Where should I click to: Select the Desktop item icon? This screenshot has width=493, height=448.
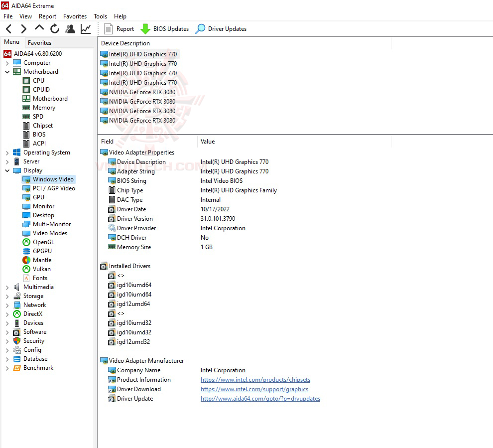[x=26, y=215]
